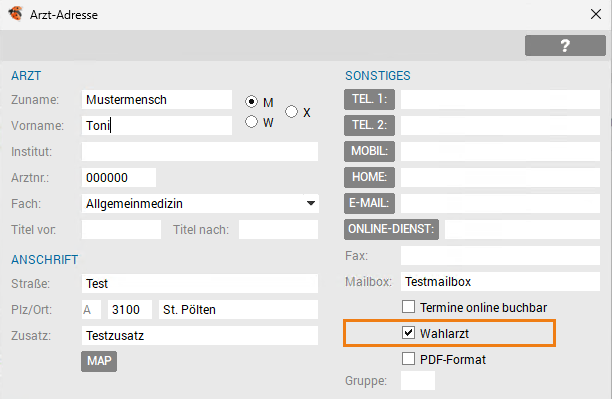Click the HOME button
Screen dimensions: 612x399
pyautogui.click(x=369, y=177)
